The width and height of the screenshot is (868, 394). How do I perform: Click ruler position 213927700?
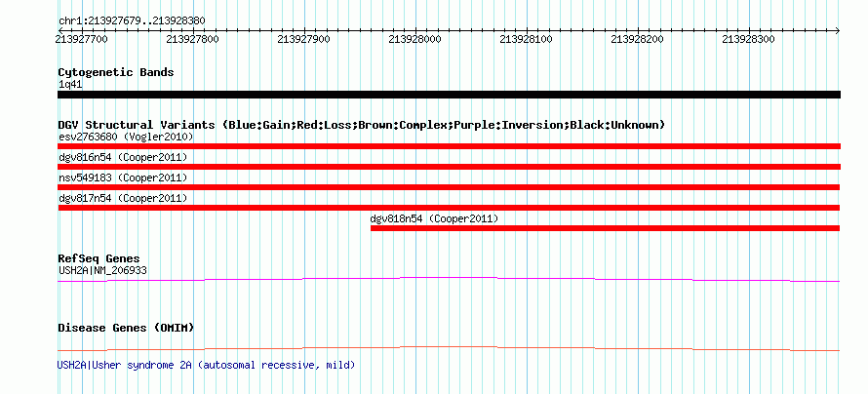click(82, 39)
